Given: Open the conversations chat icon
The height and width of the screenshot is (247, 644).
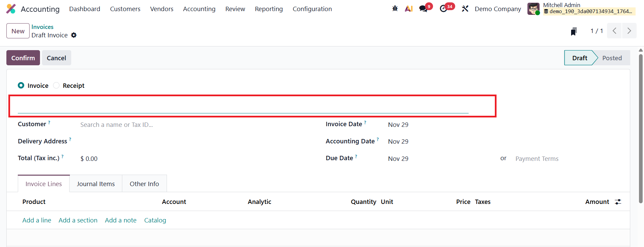Looking at the screenshot, I should coord(423,9).
